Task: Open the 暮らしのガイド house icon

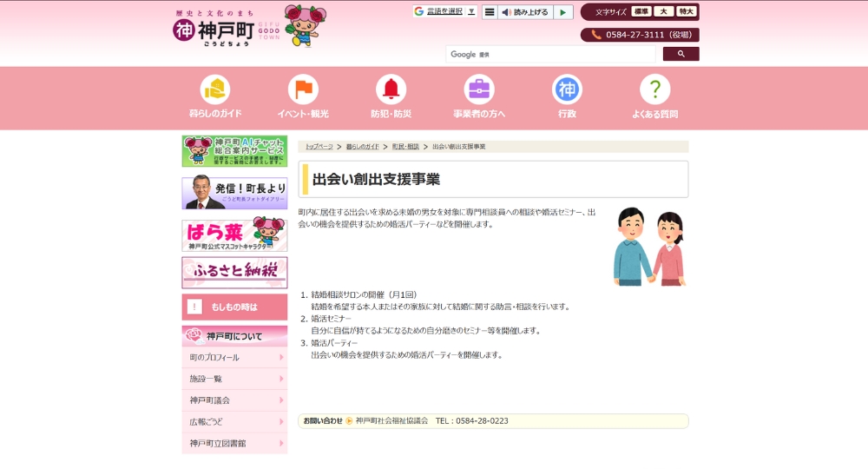Action: 215,89
